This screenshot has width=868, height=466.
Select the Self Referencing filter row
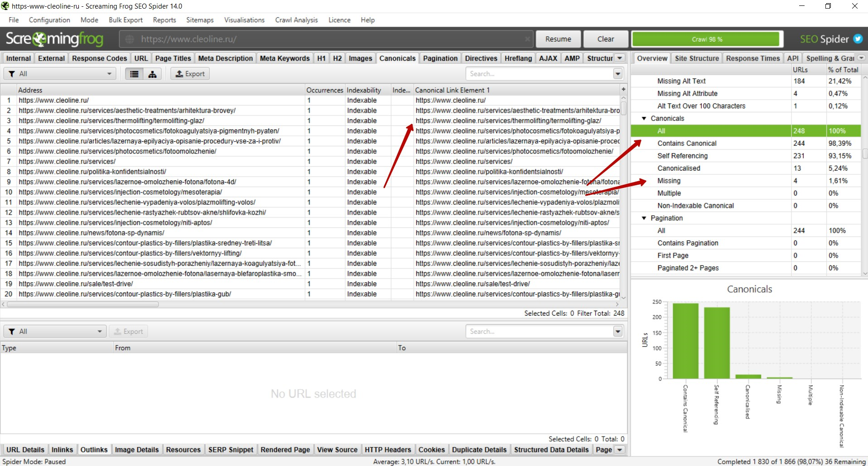click(746, 156)
